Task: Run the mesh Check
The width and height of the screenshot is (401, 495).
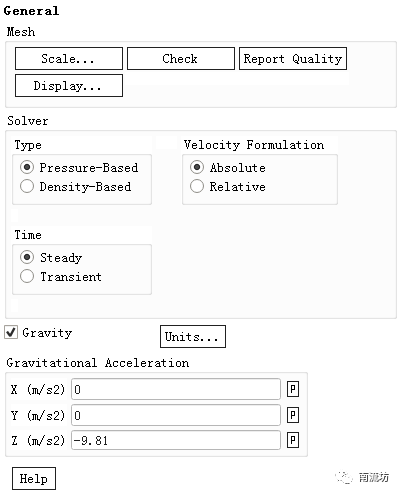Action: [181, 59]
